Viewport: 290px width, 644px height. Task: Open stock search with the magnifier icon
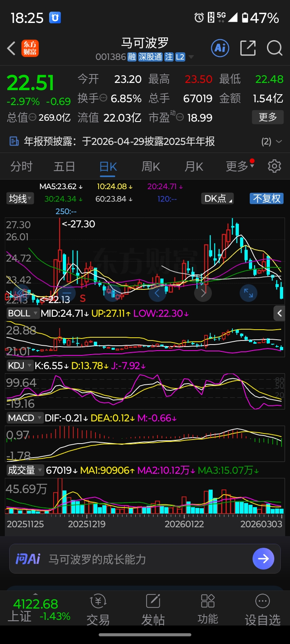coord(274,48)
